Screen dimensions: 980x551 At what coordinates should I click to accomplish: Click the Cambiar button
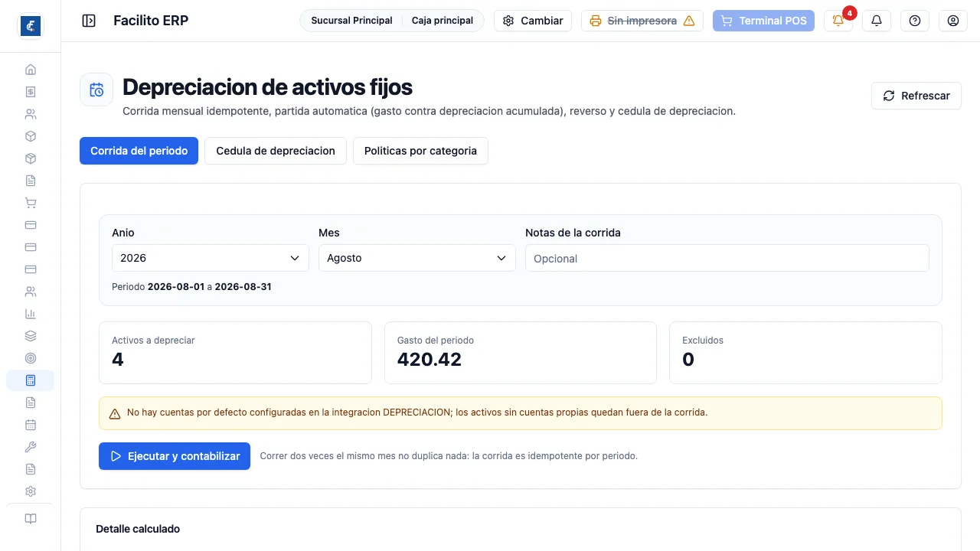click(x=533, y=21)
